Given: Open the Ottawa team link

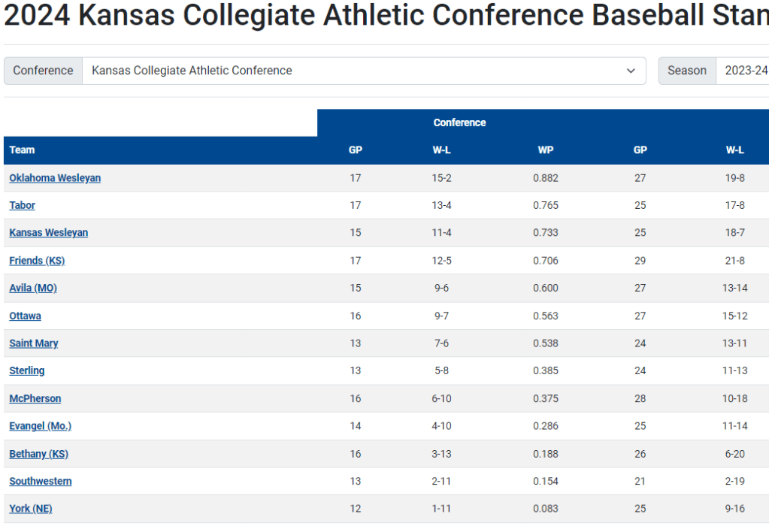Looking at the screenshot, I should (25, 316).
